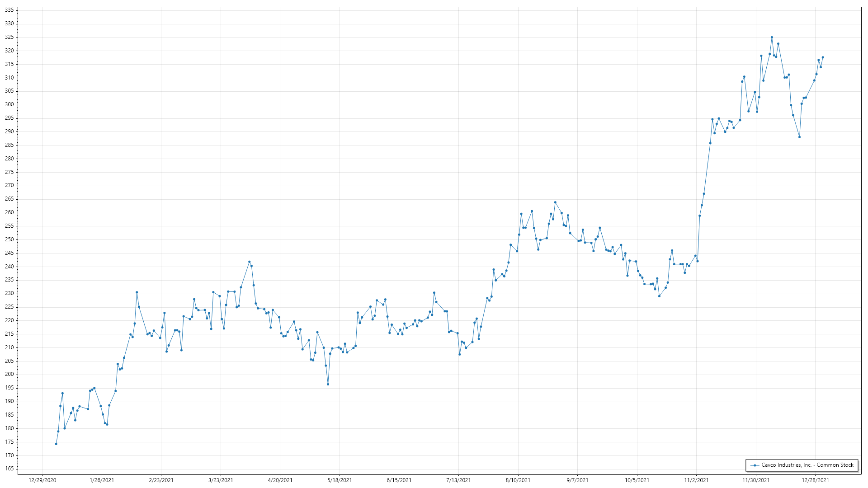Screen dimensions: 868x488
Task: Select the 250 y-axis tick label
Action: point(9,239)
